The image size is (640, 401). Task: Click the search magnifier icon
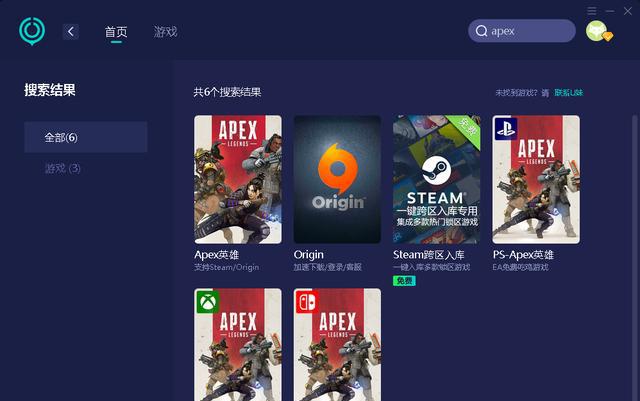click(481, 31)
